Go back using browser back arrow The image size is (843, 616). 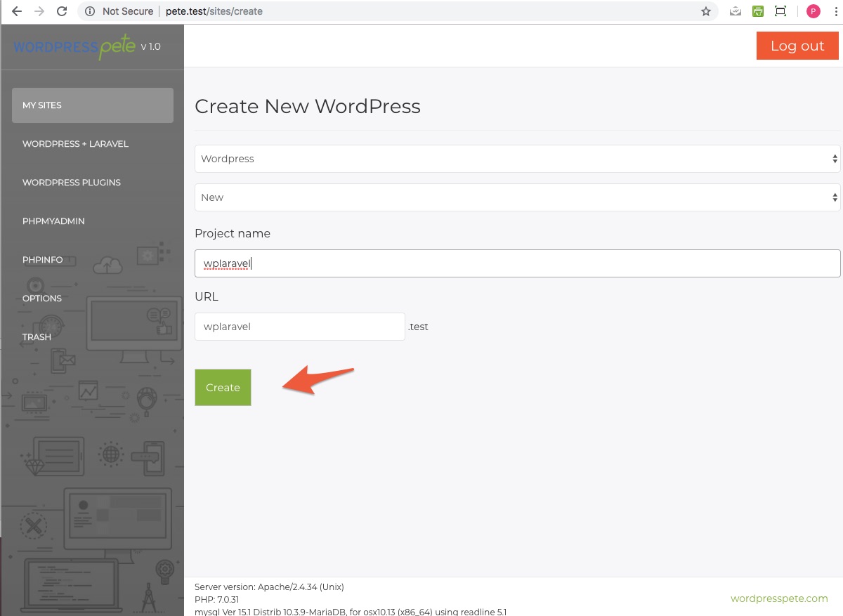pos(17,11)
